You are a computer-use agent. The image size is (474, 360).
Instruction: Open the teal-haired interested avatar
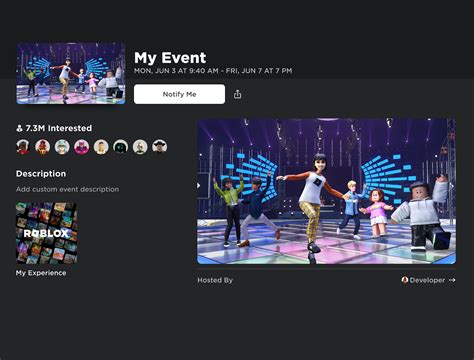[x=62, y=147]
